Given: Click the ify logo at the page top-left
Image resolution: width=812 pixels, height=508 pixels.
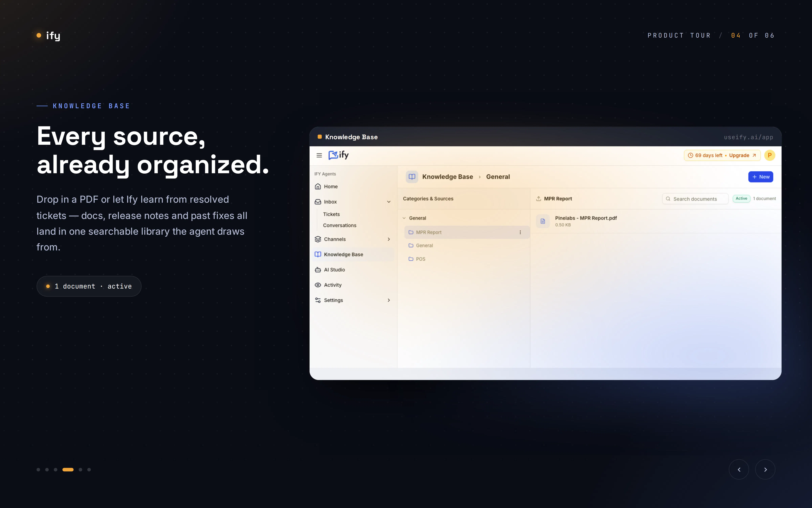Looking at the screenshot, I should pyautogui.click(x=49, y=36).
